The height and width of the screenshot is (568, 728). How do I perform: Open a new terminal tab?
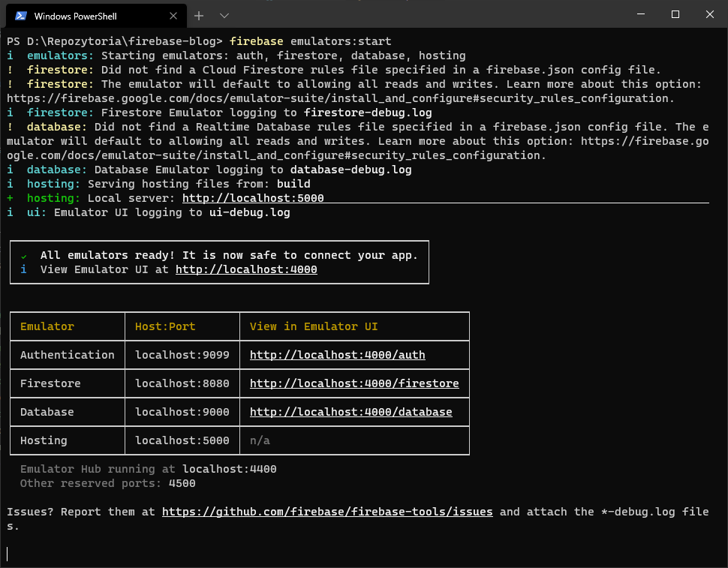[199, 16]
